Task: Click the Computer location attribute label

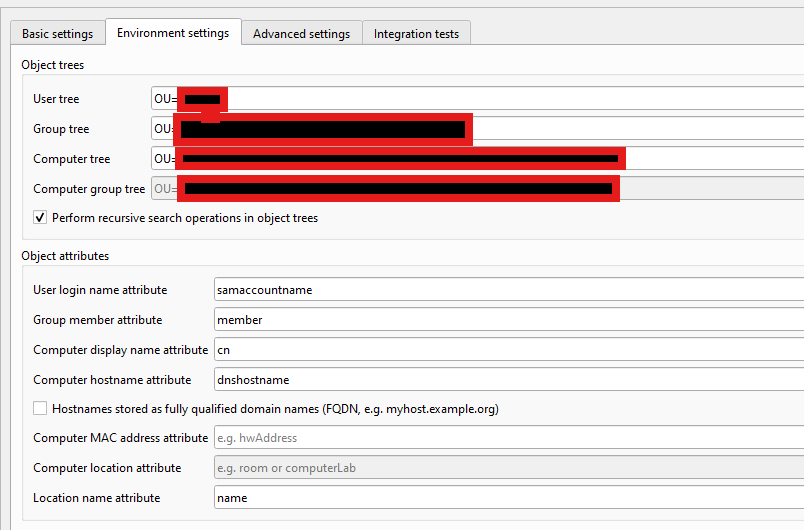Action: click(107, 468)
